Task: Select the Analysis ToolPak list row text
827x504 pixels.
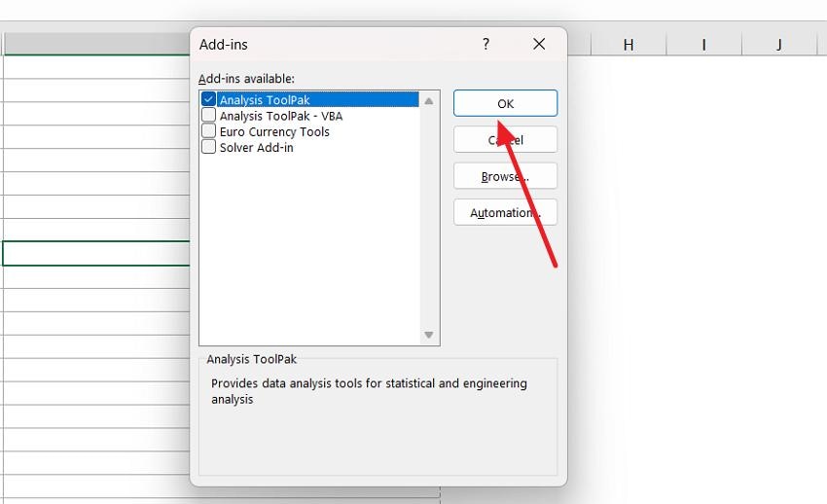Action: tap(265, 99)
